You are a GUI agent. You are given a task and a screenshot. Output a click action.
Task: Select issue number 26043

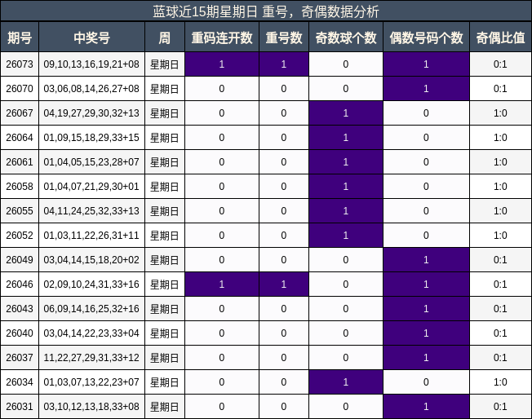click(x=20, y=308)
